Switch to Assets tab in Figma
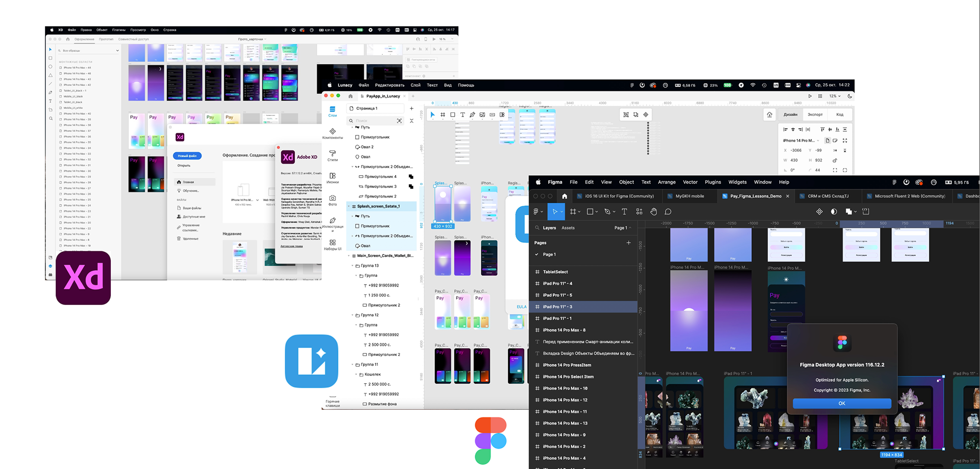The image size is (980, 469). [568, 228]
